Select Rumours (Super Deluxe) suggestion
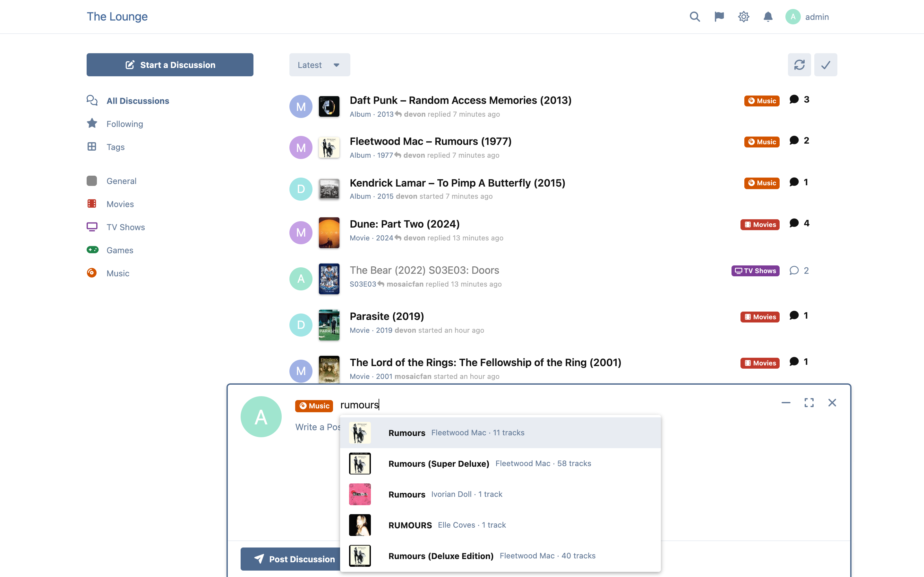 [500, 463]
